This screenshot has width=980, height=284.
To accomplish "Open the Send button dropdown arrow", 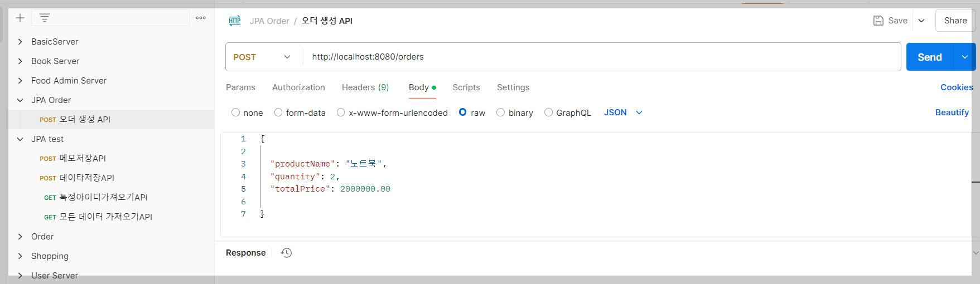I will (964, 57).
